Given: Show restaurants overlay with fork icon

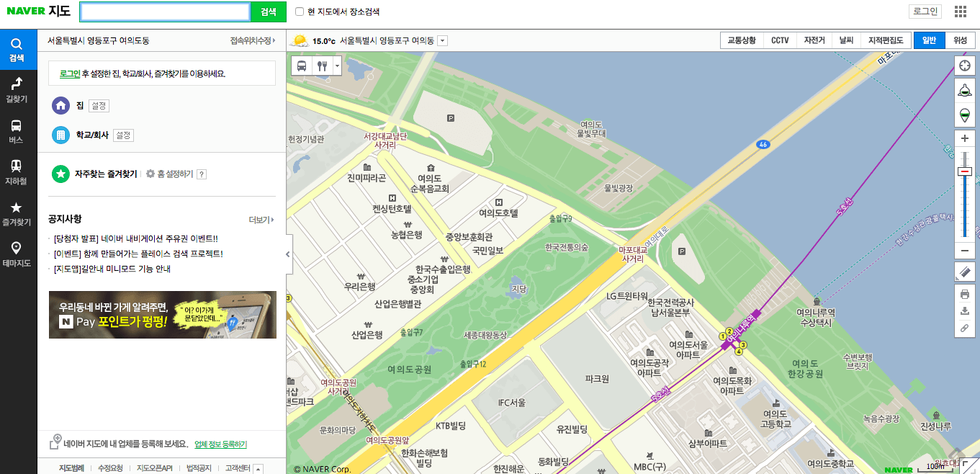Looking at the screenshot, I should click(321, 66).
